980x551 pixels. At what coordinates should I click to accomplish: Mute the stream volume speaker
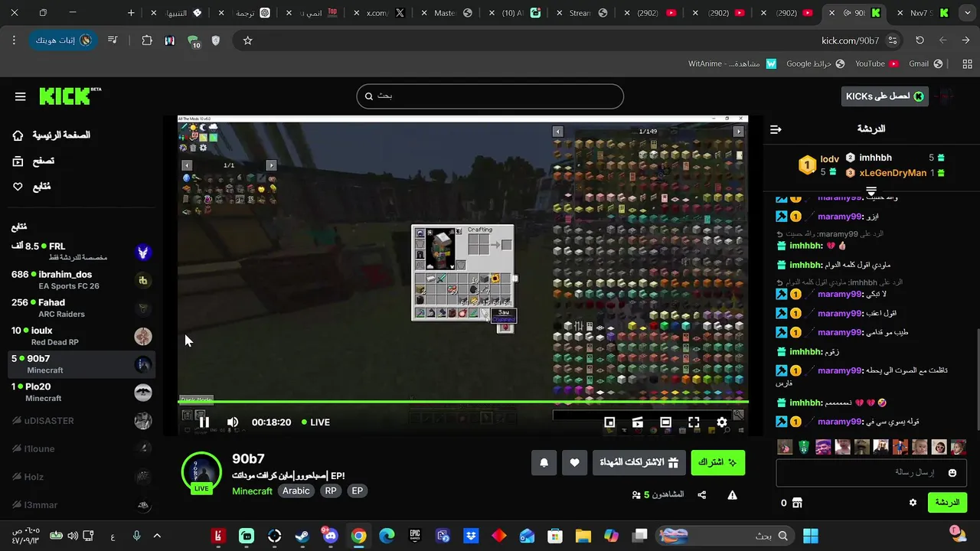click(x=233, y=422)
